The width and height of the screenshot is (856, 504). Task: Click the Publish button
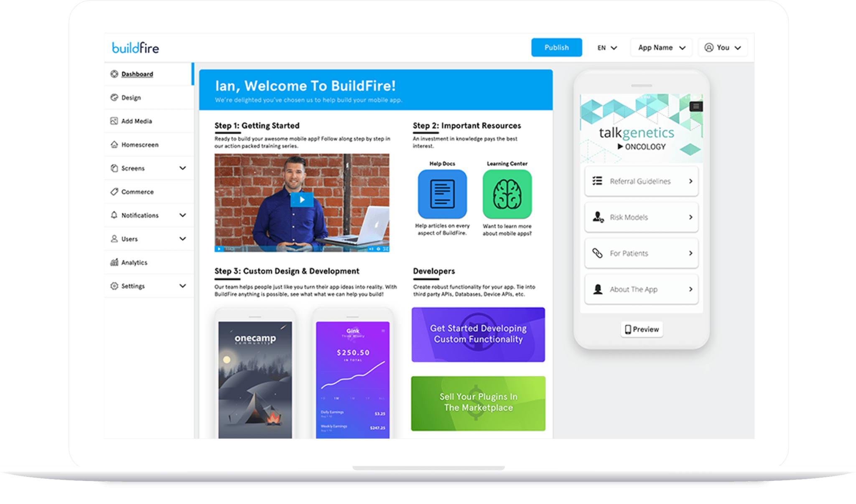[556, 47]
